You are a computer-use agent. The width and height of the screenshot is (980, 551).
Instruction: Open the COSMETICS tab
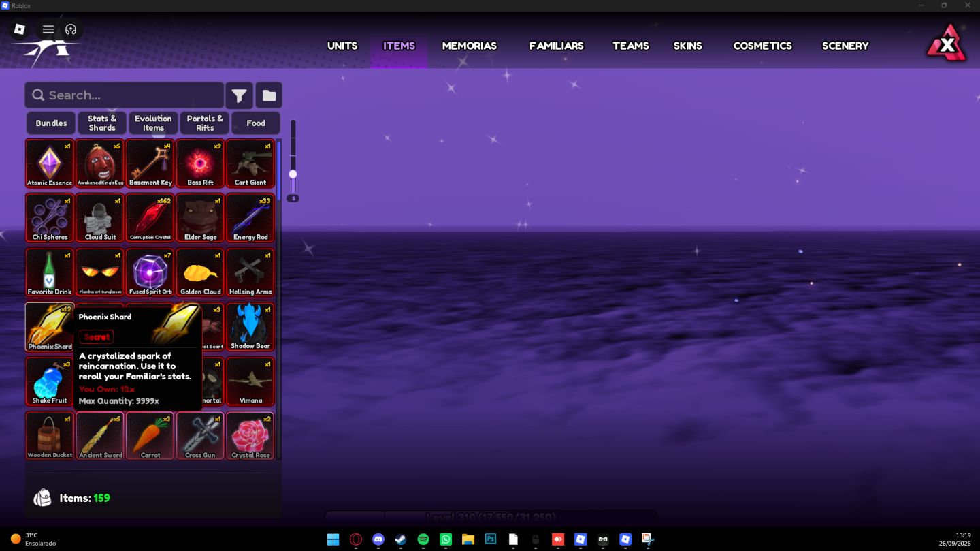tap(762, 46)
